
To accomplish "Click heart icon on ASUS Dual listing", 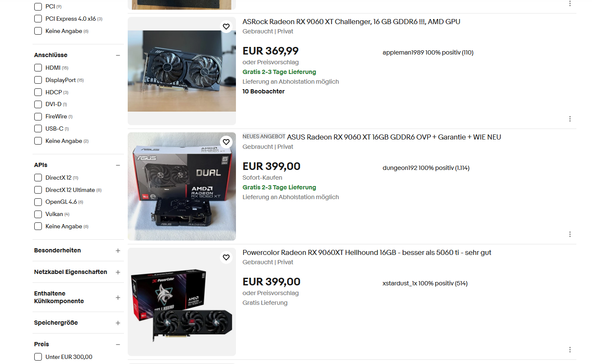I will click(226, 142).
